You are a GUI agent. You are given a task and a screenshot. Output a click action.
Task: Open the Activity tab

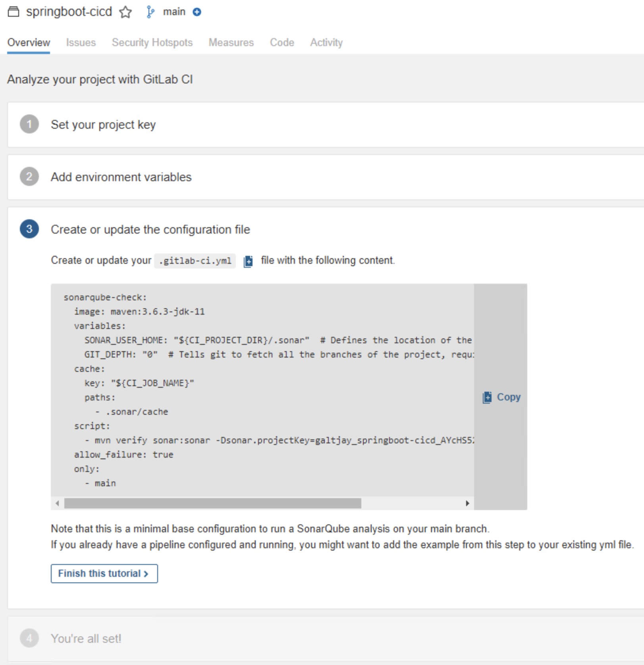[326, 43]
